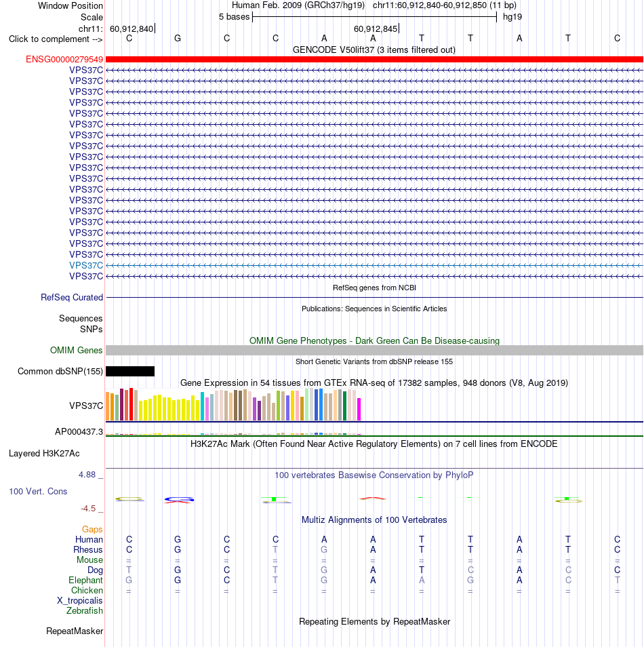Open the VPS37C GTEx tissue bar chart

[233, 404]
